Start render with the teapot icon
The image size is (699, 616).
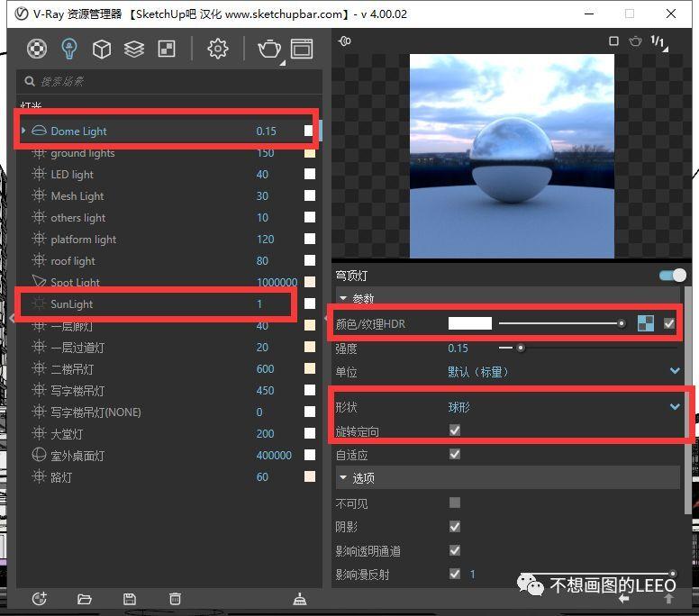269,49
